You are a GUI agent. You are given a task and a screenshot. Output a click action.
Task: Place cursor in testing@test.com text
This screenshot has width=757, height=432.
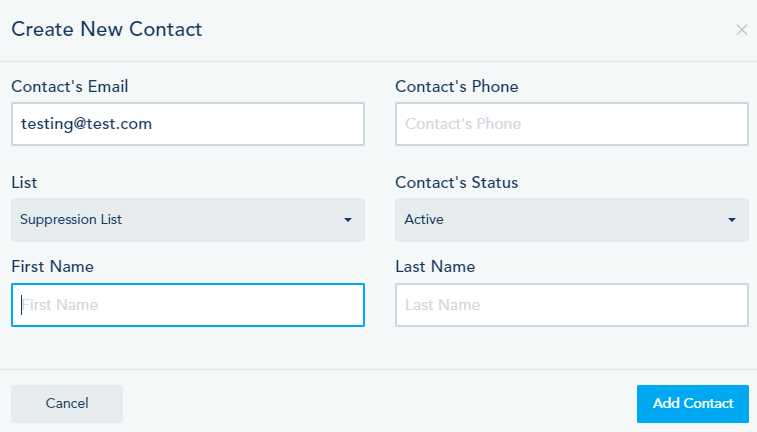[86, 124]
